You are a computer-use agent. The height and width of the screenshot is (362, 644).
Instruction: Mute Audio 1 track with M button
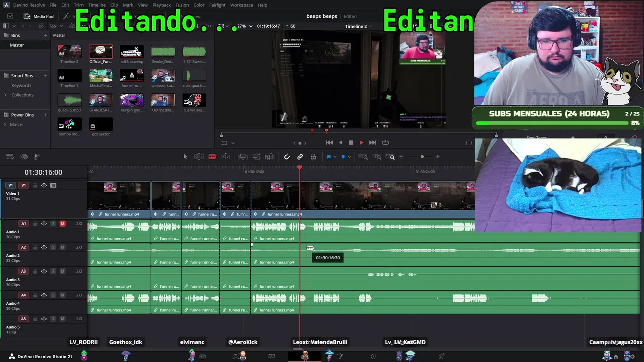pos(63,224)
